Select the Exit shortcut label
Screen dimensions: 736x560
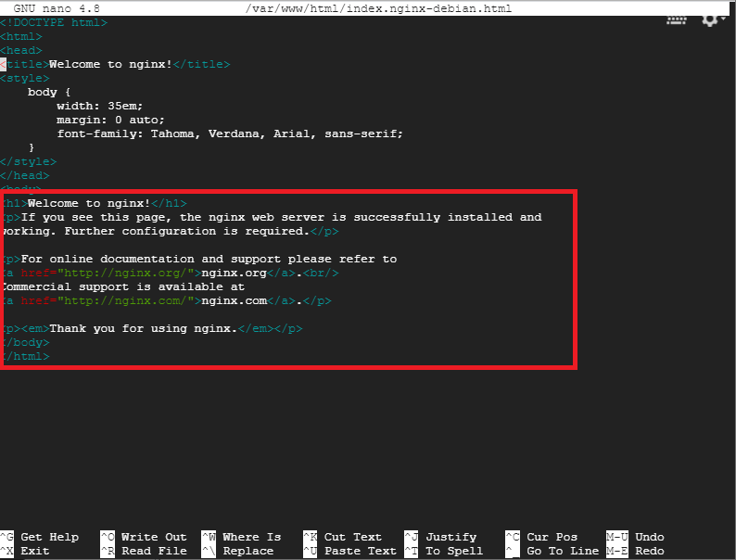click(x=35, y=551)
